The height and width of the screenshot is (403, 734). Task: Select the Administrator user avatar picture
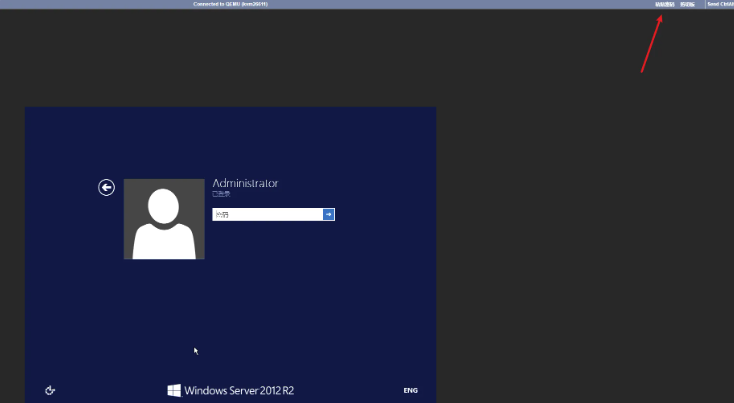(164, 219)
